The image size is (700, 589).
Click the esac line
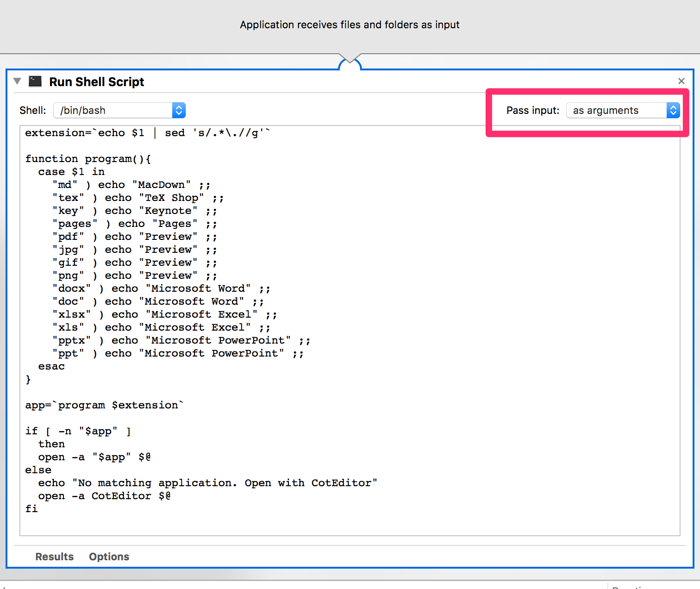click(51, 366)
